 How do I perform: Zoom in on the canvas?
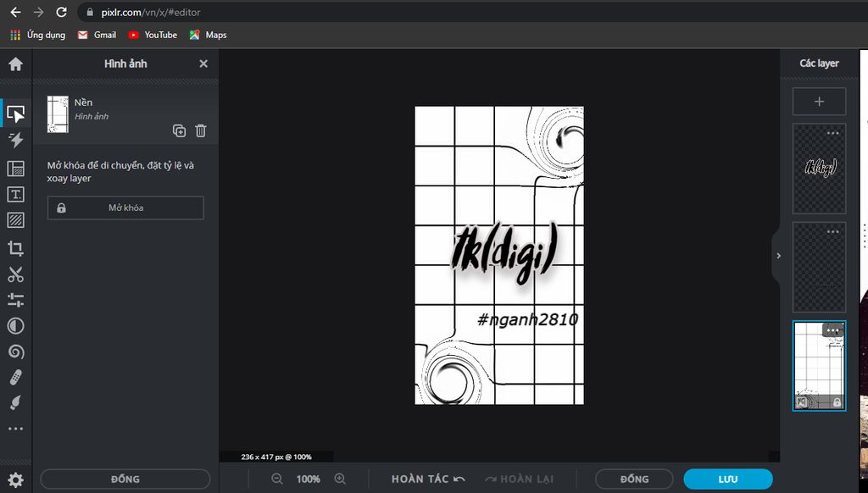[x=340, y=479]
